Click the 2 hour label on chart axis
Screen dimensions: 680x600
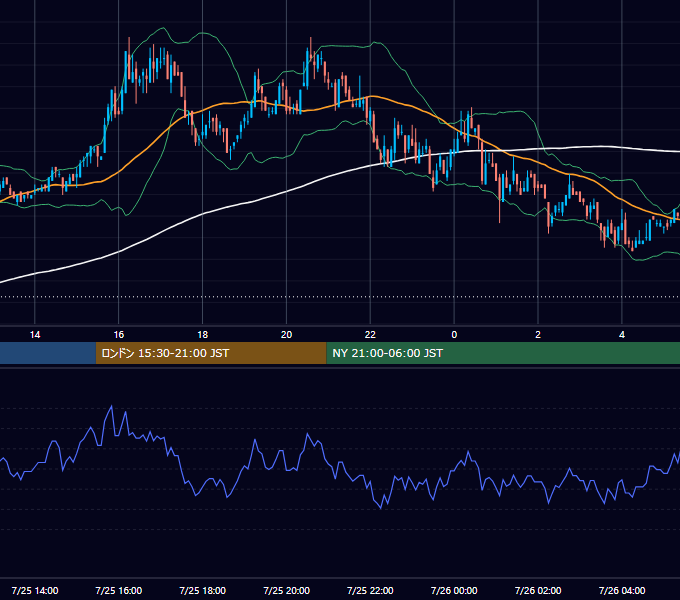click(x=538, y=335)
